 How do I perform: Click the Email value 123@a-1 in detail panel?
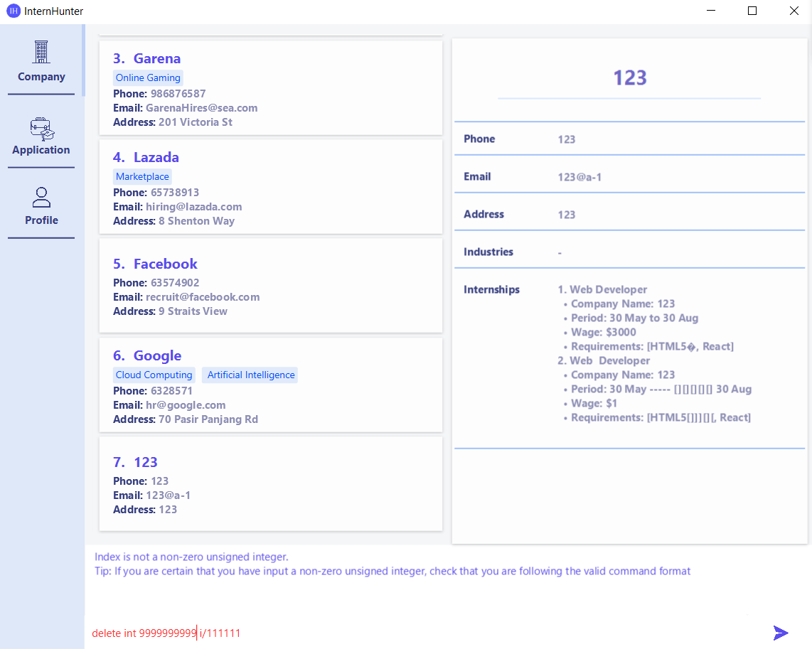point(579,177)
